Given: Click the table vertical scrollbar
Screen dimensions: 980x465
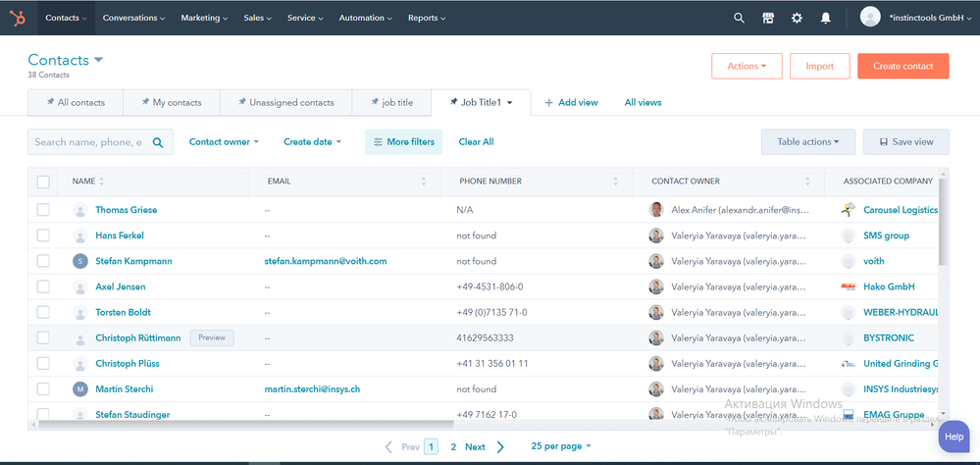Looking at the screenshot, I should [x=943, y=221].
